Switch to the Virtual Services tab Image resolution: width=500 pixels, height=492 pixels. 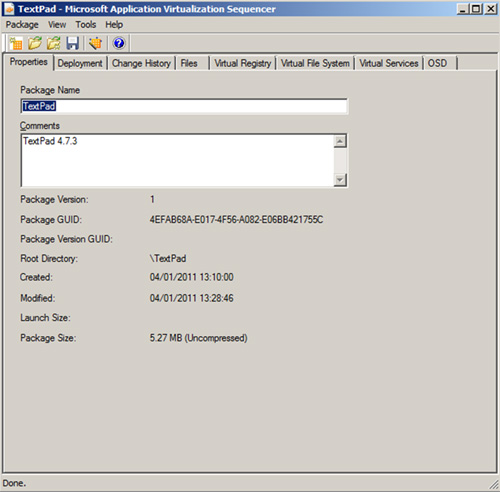389,63
